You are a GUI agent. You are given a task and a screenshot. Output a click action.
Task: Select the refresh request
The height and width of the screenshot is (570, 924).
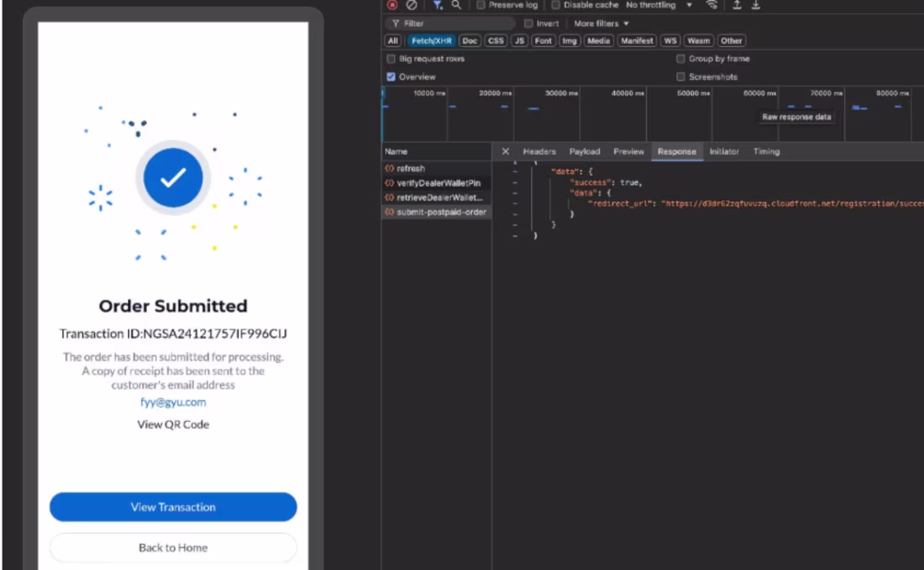click(x=437, y=168)
